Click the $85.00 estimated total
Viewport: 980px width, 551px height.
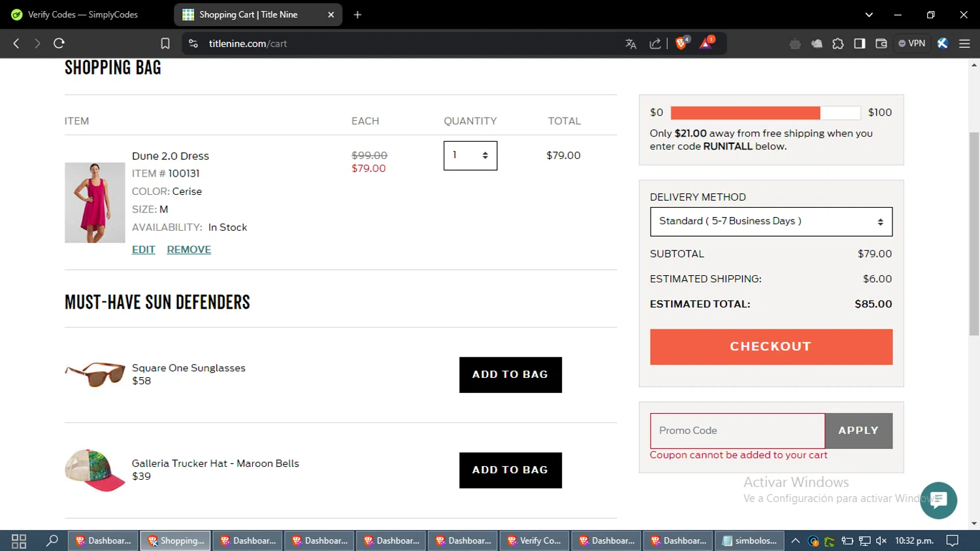coord(873,304)
